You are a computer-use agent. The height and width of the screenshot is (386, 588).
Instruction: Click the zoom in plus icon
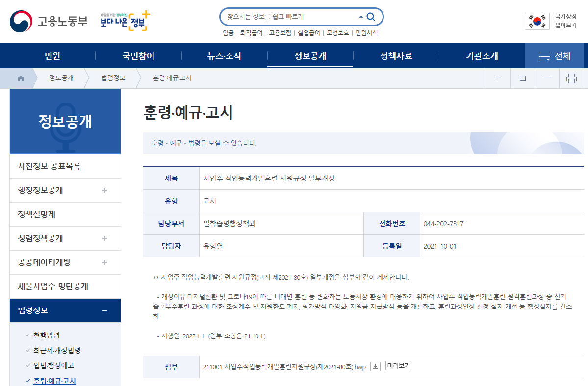498,78
